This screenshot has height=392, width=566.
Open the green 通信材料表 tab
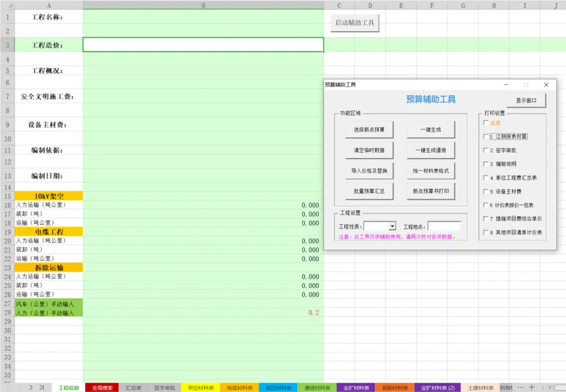tap(317, 388)
